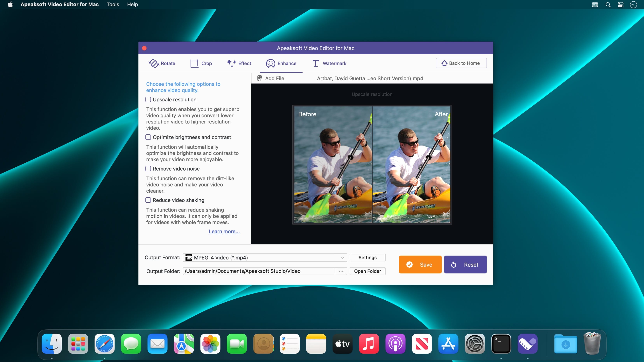Image resolution: width=644 pixels, height=362 pixels.
Task: Select the Enhance tab
Action: [281, 64]
